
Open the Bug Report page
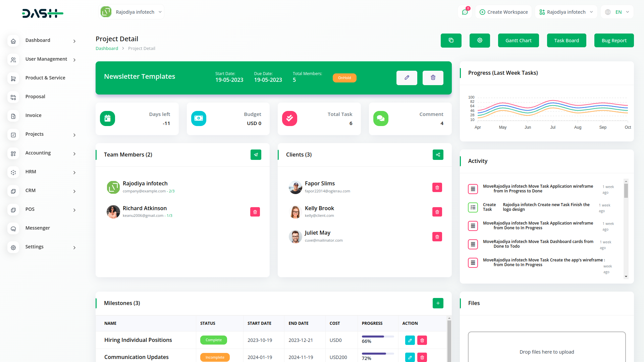click(614, 40)
